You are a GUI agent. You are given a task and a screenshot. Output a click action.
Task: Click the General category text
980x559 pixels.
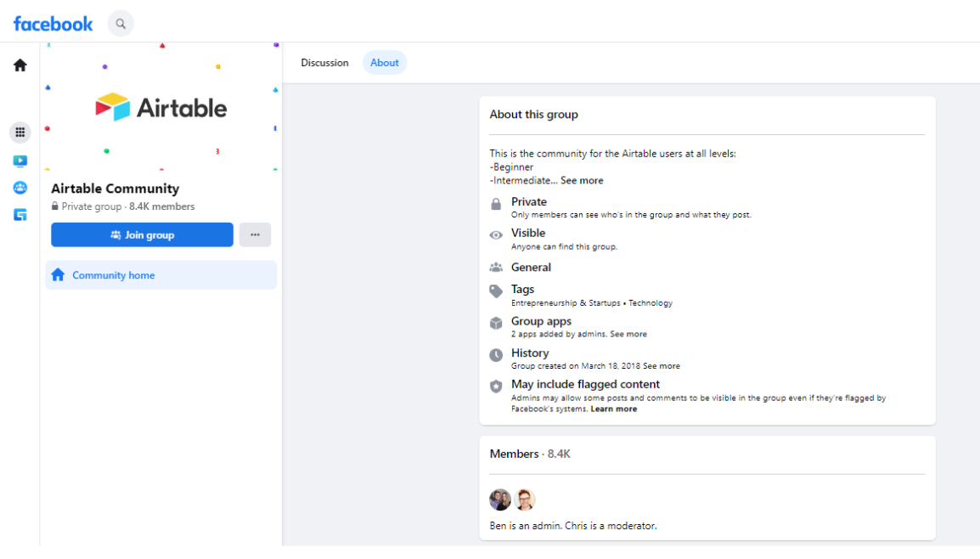(x=532, y=268)
